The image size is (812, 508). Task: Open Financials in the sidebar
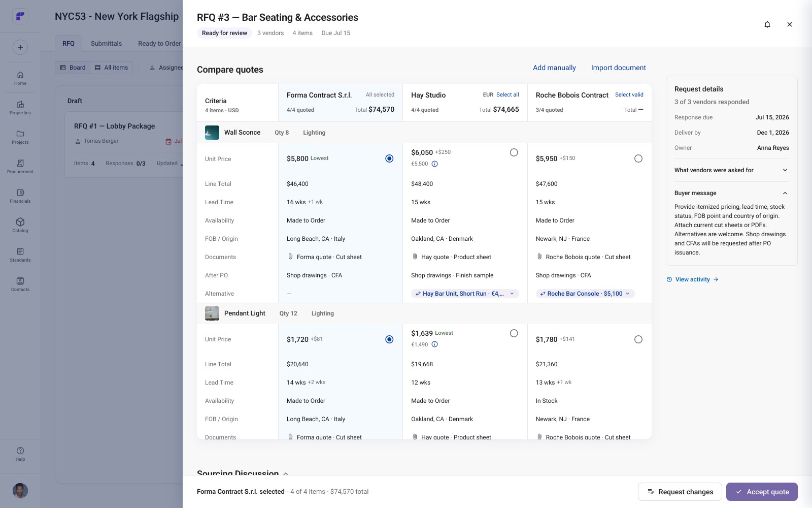click(20, 196)
